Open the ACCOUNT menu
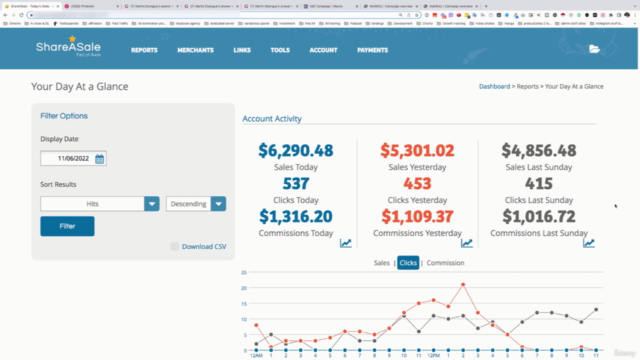The height and width of the screenshot is (360, 640). pos(323,50)
